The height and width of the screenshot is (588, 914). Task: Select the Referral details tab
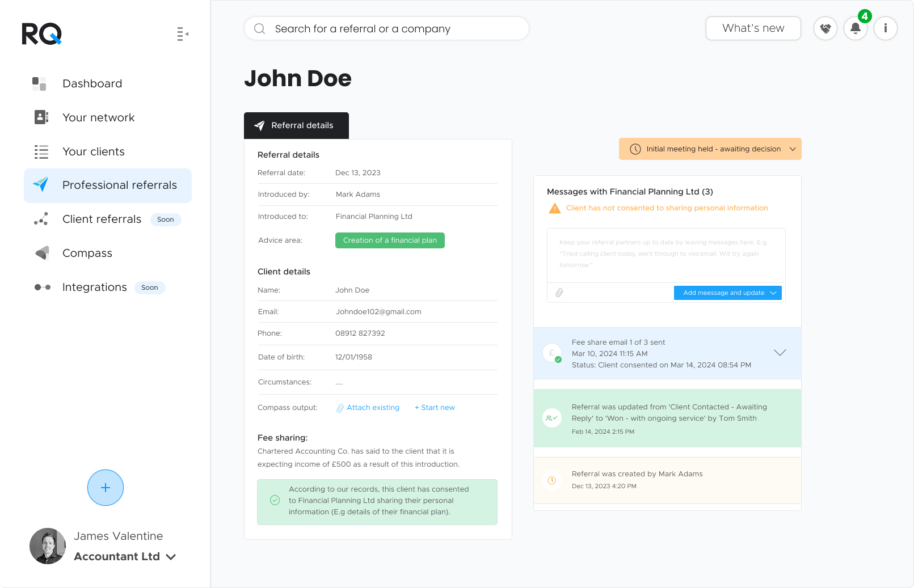(x=296, y=125)
